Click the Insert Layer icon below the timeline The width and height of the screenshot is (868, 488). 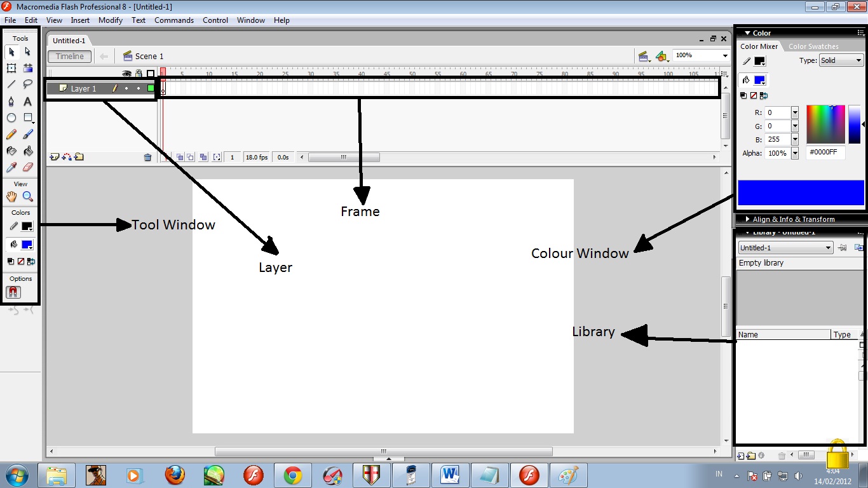(x=53, y=156)
